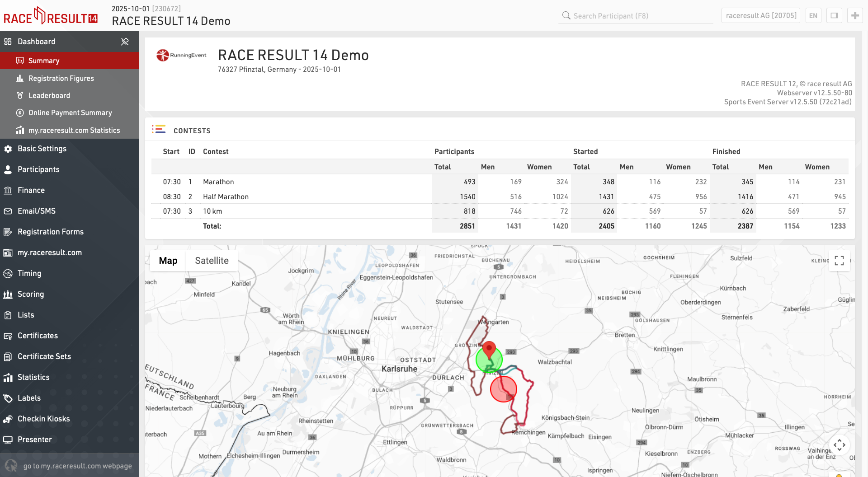
Task: Open Registration Figures in sidebar
Action: 61,78
